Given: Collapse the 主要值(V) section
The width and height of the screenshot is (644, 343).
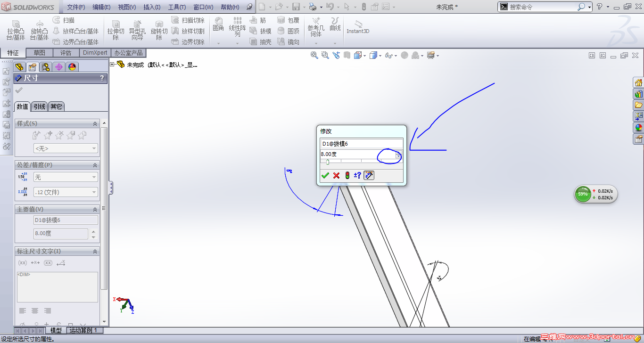Looking at the screenshot, I should 95,209.
